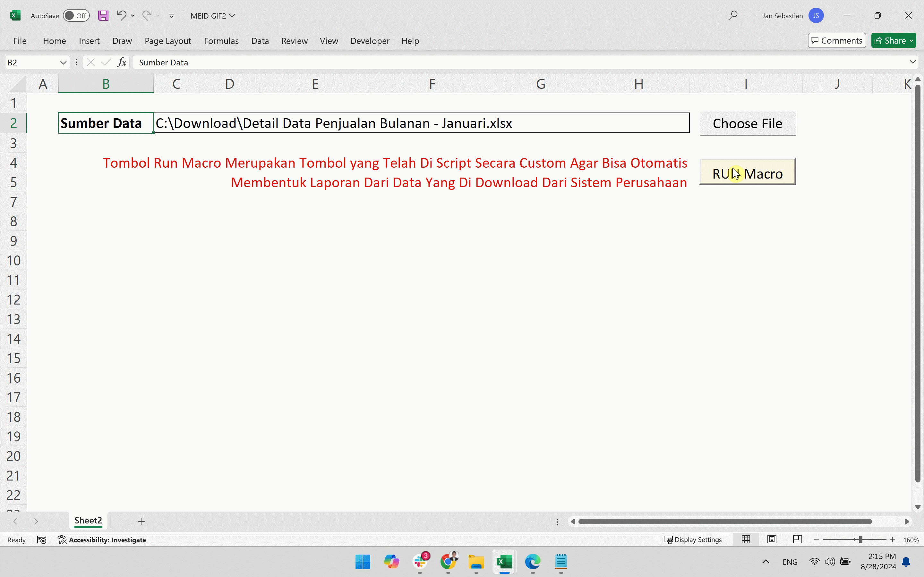Viewport: 924px width, 577px height.
Task: Click the Save icon in title bar
Action: point(103,16)
